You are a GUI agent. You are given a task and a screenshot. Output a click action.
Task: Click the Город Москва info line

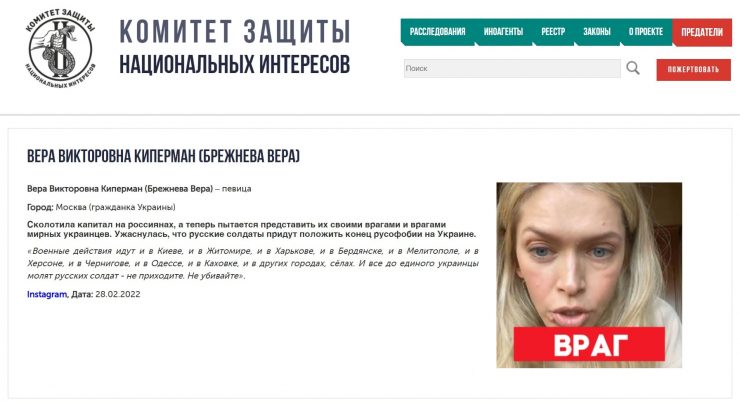click(x=101, y=207)
